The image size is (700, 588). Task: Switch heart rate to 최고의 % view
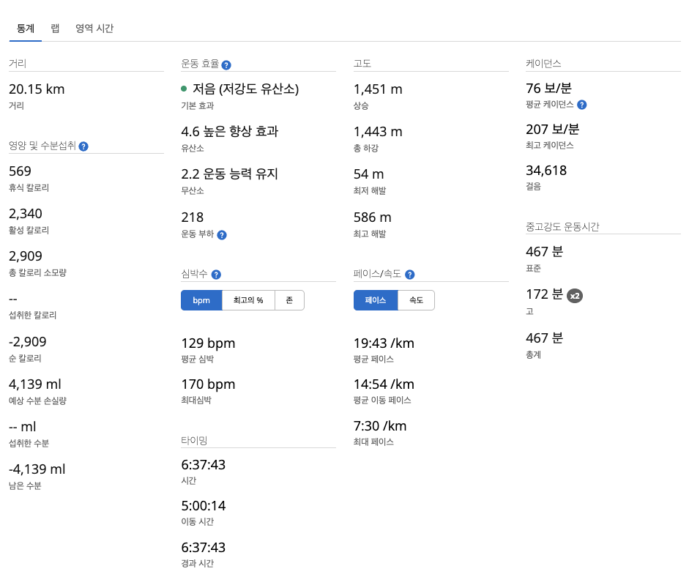(248, 300)
